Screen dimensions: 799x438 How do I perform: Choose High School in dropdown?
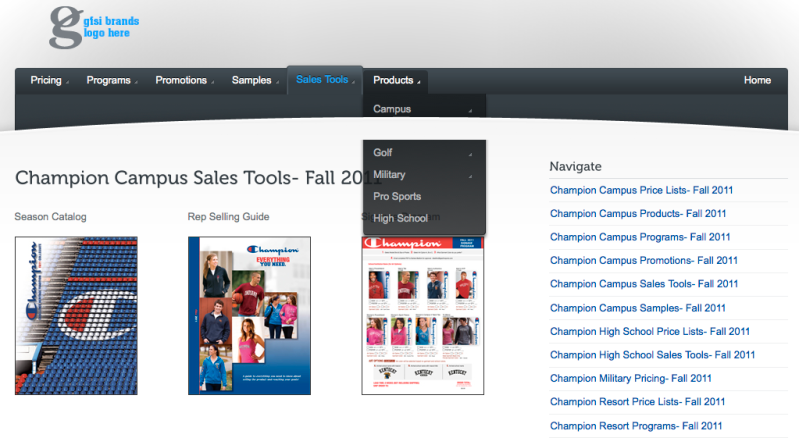click(424, 218)
